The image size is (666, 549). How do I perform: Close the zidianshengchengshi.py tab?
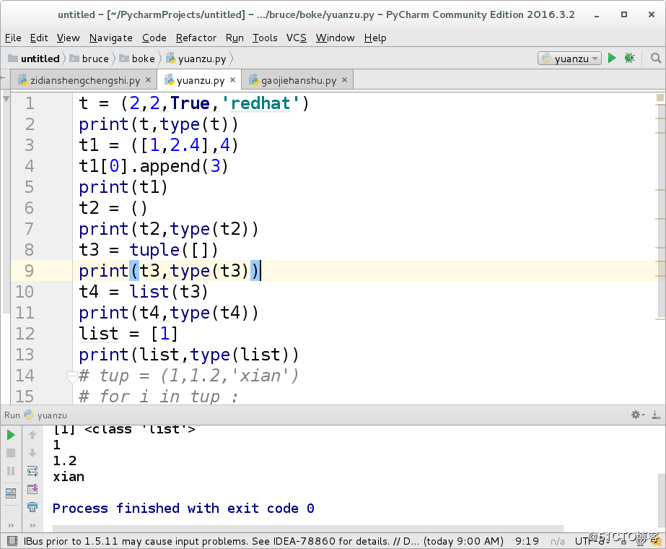[148, 80]
